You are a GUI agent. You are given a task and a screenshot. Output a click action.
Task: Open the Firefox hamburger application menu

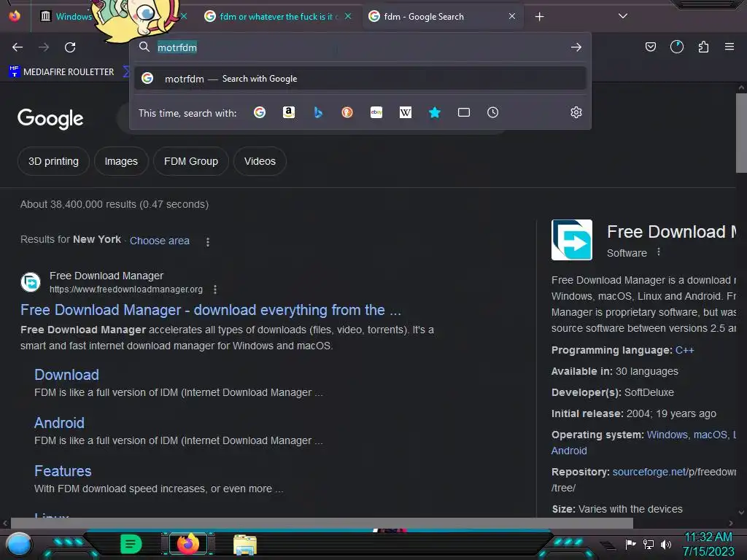click(x=729, y=47)
